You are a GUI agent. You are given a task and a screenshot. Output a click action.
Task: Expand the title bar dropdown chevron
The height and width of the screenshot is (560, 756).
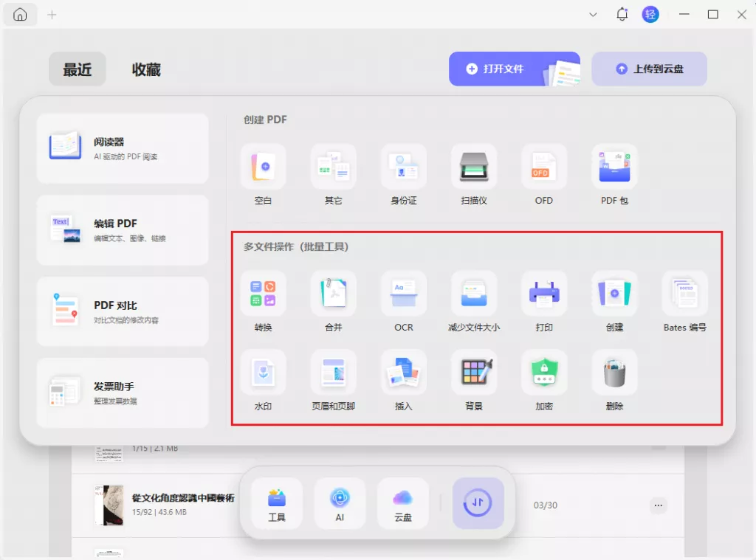click(x=593, y=15)
